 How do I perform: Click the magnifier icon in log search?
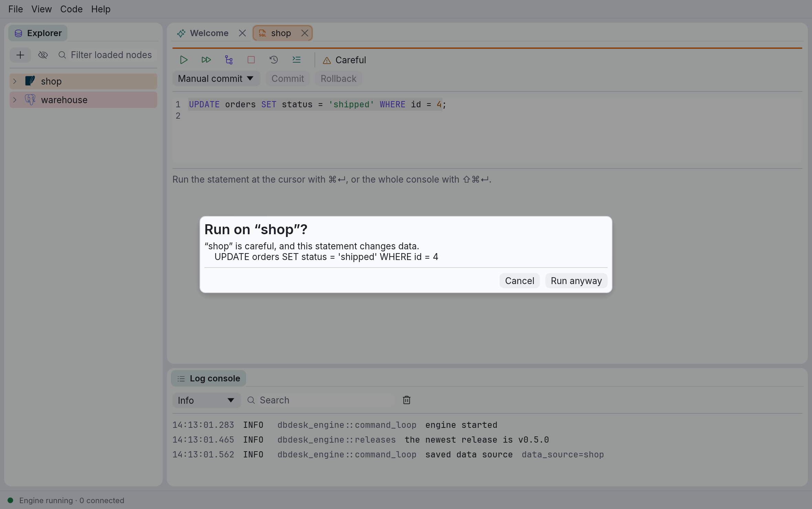251,400
